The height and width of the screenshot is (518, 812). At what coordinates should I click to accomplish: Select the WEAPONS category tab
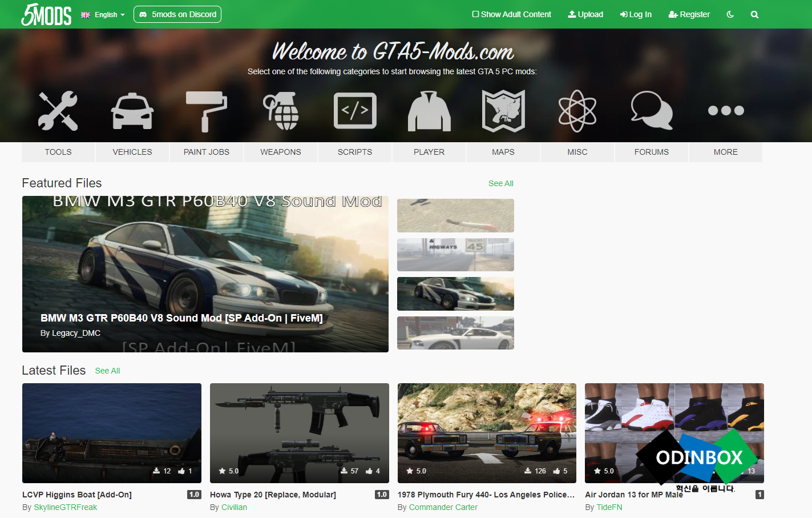point(281,152)
